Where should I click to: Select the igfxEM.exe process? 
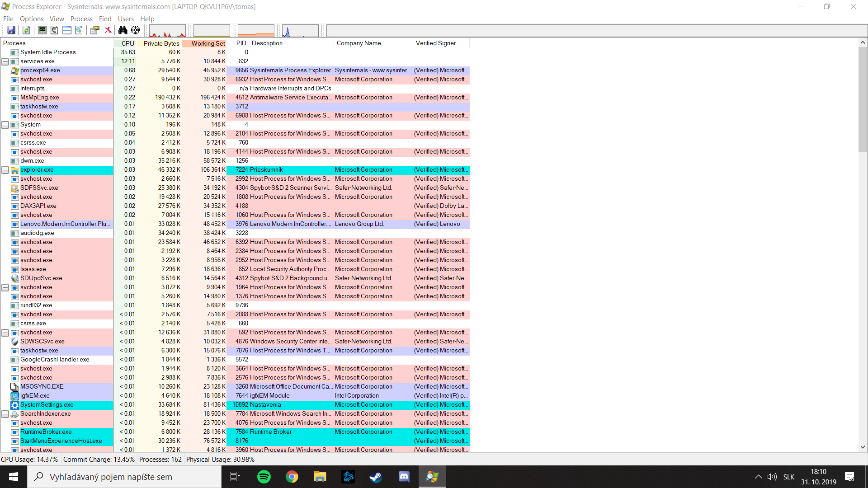click(235, 396)
